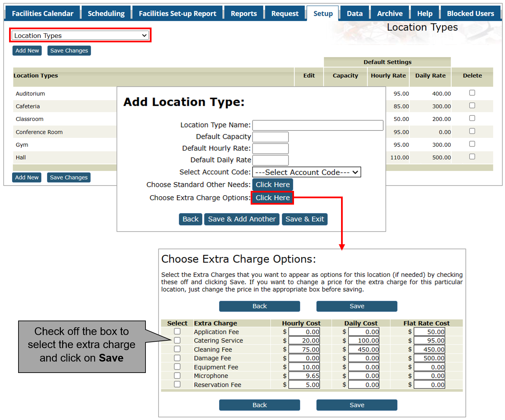Edit Application Fee flat rate cost field
This screenshot has height=420, width=505.
click(x=429, y=332)
